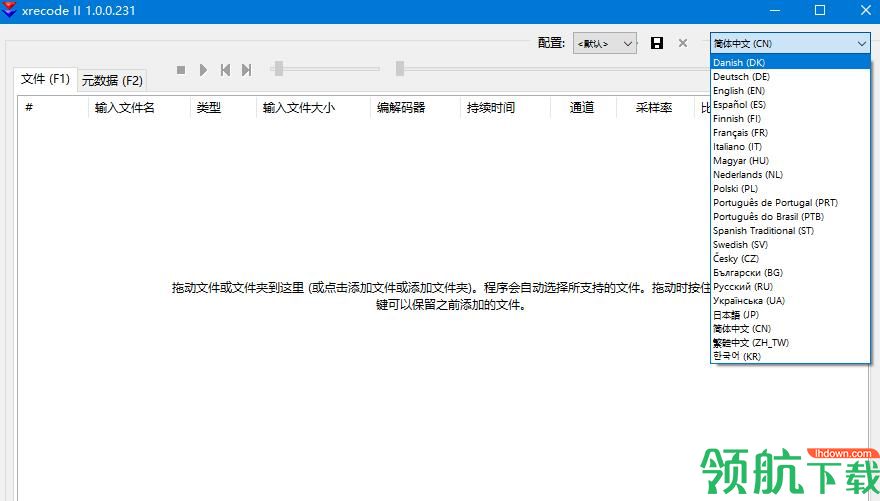Select 繁體中文 (ZH_TW) language
880x501 pixels.
(x=790, y=343)
